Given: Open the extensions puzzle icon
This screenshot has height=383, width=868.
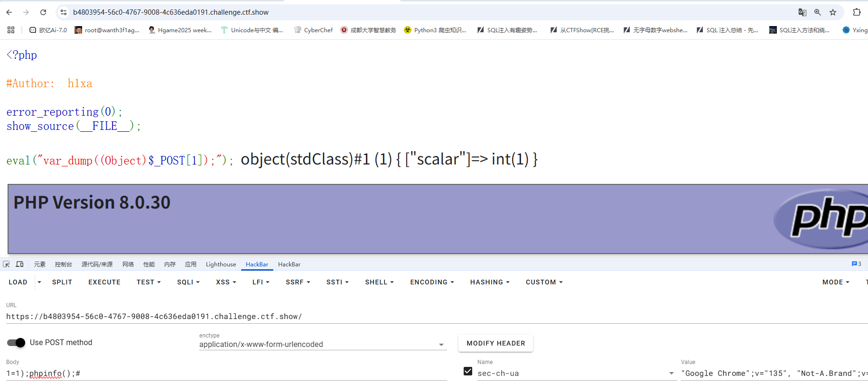Looking at the screenshot, I should 857,12.
